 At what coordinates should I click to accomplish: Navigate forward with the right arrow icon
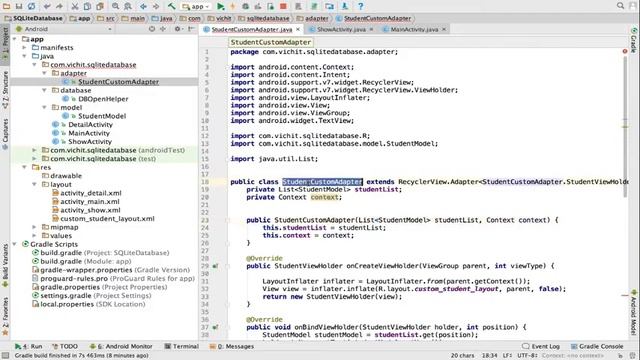[x=156, y=7]
